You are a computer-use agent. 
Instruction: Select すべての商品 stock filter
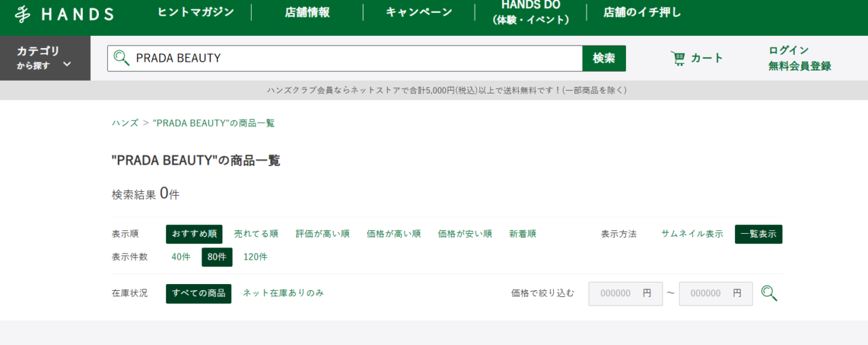(199, 293)
